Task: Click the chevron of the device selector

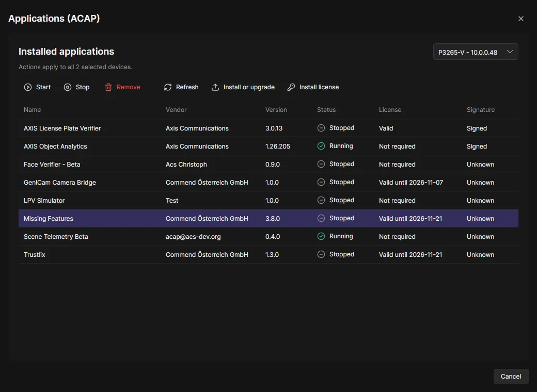Action: tap(510, 52)
